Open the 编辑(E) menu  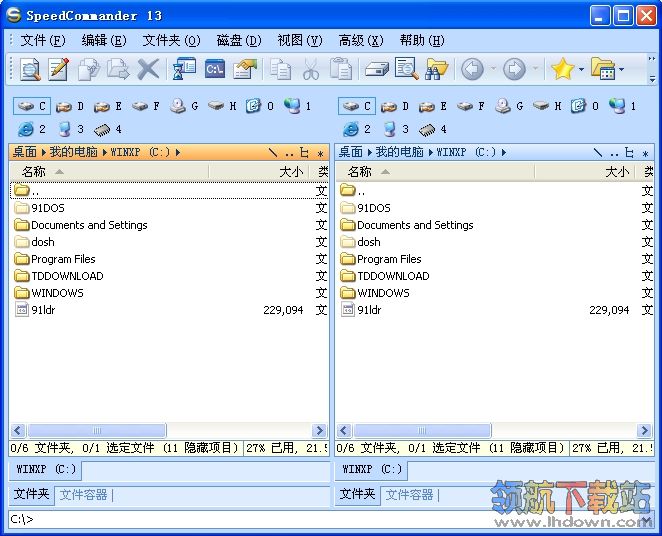tap(104, 41)
